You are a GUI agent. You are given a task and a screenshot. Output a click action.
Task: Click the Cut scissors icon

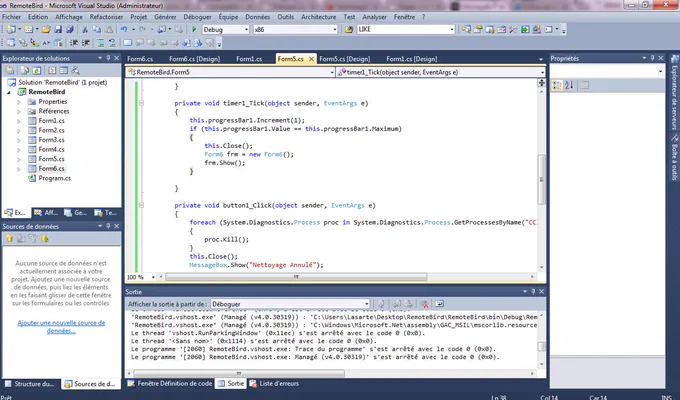pos(85,30)
